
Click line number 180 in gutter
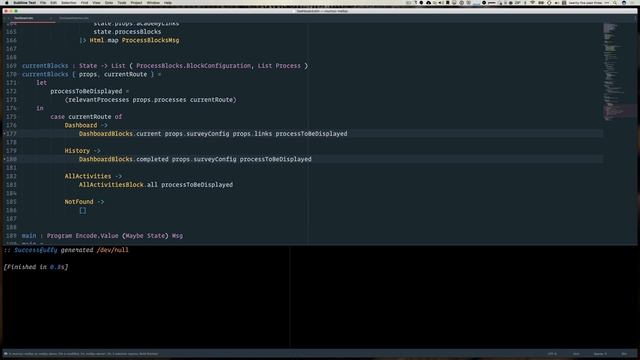(x=11, y=159)
